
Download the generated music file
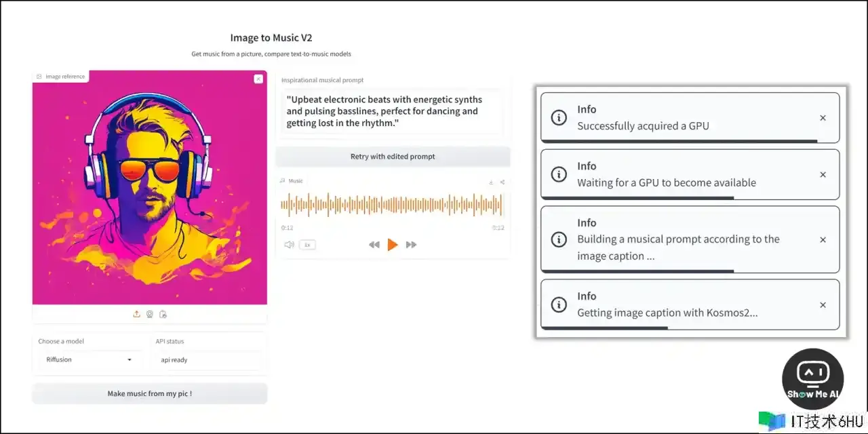(x=491, y=182)
